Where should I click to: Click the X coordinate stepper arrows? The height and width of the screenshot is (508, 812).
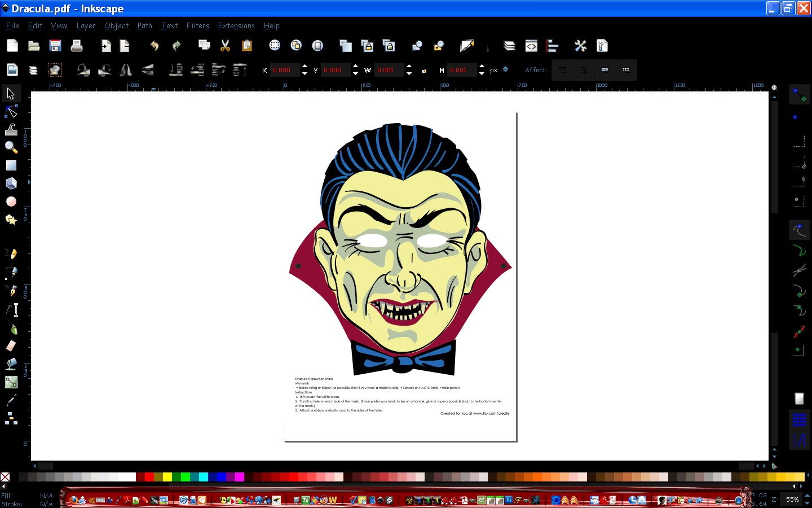coord(304,70)
